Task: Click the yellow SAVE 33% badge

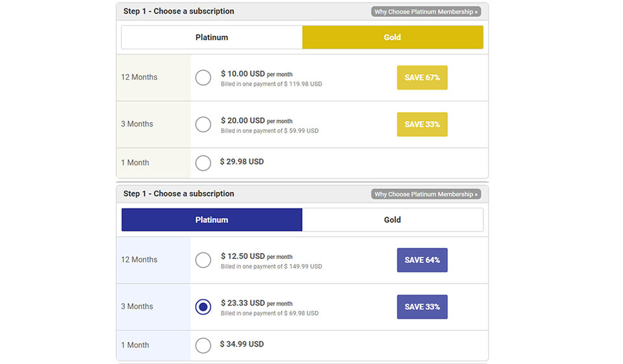Action: (422, 125)
